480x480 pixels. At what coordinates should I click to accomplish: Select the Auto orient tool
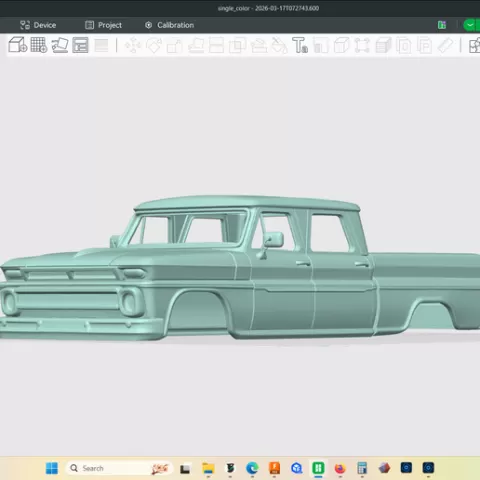tap(60, 45)
